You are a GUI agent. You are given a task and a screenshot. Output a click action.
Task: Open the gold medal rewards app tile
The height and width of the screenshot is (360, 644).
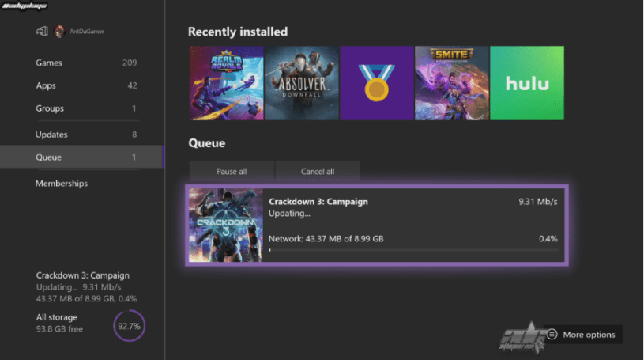click(376, 83)
